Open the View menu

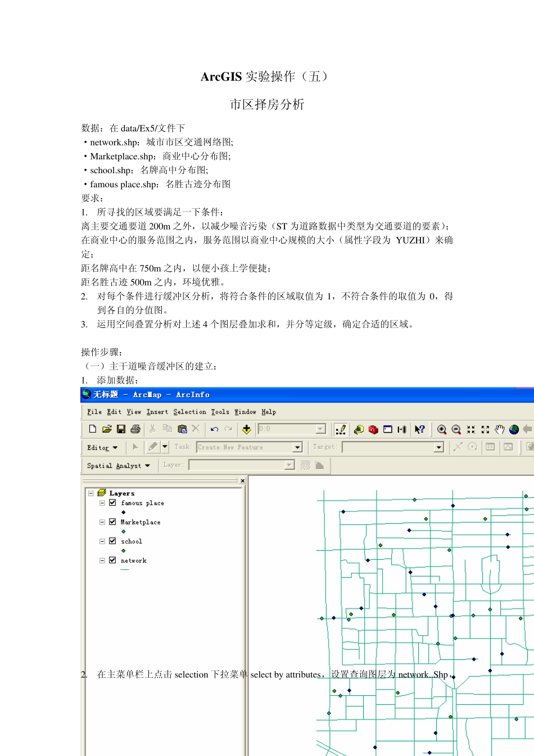pos(134,412)
